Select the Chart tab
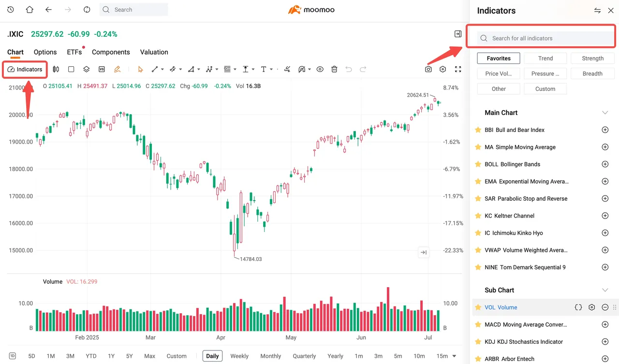The width and height of the screenshot is (619, 364). (15, 52)
